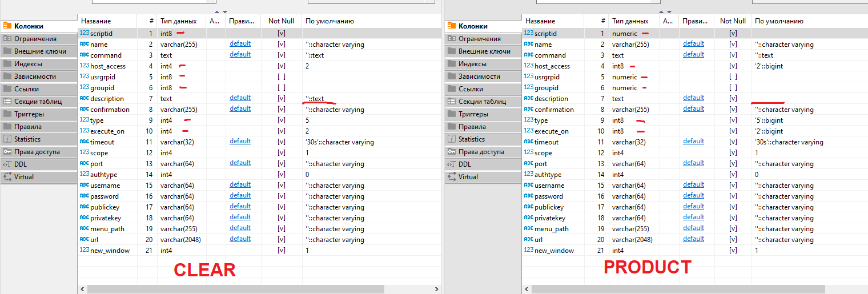868x294 pixels.
Task: Click the left scroll arrow under the right pane's table
Action: [527, 289]
